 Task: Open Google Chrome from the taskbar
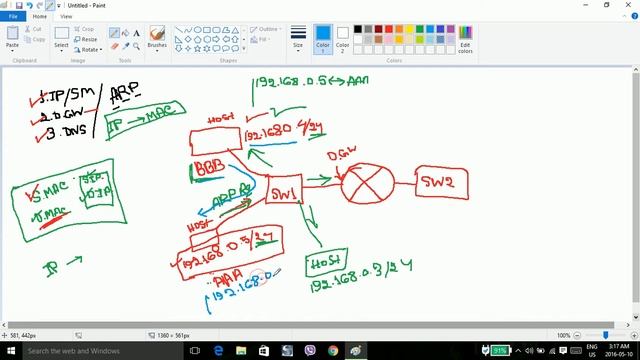pos(333,351)
